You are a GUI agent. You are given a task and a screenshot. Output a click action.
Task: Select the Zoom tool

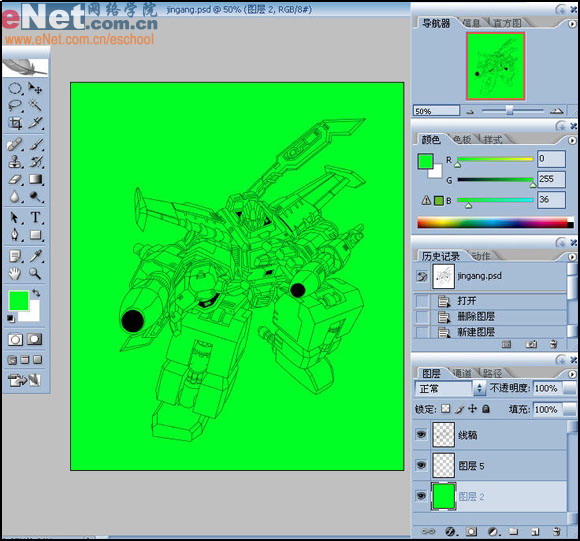[36, 274]
